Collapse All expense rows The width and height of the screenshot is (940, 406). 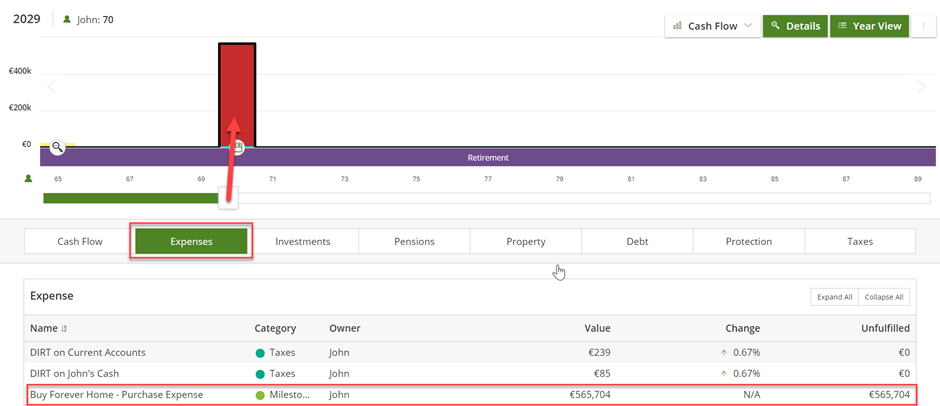[884, 297]
